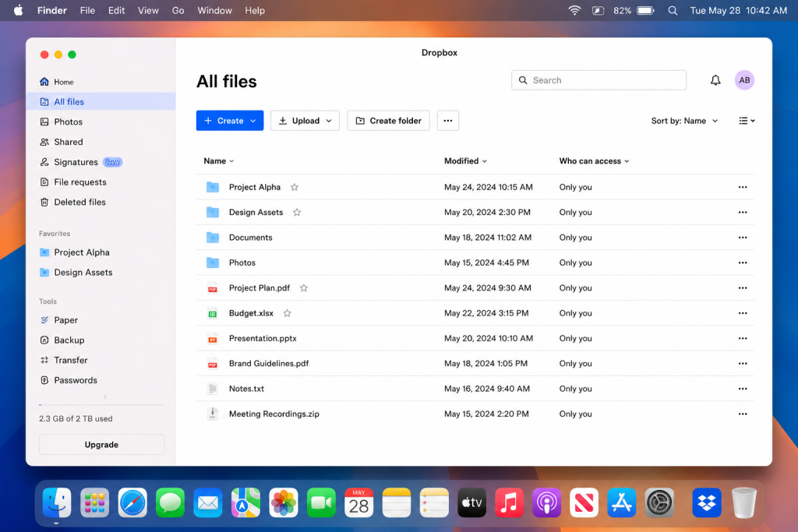Click the Create folder button
This screenshot has width=798, height=532.
click(x=388, y=121)
